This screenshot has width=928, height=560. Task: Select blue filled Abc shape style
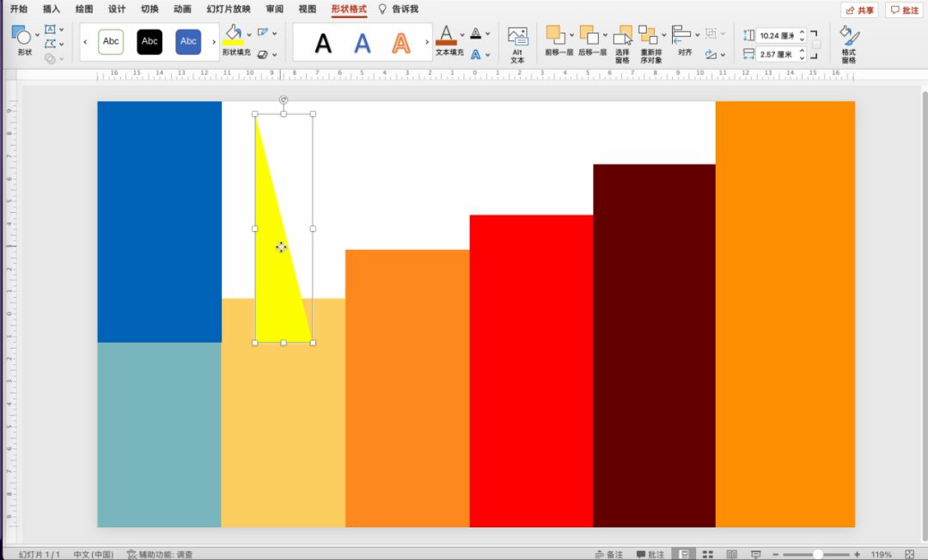188,41
